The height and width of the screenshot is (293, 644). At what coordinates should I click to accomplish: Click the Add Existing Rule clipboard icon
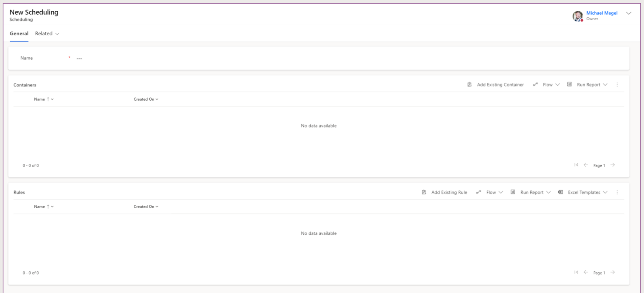click(424, 192)
